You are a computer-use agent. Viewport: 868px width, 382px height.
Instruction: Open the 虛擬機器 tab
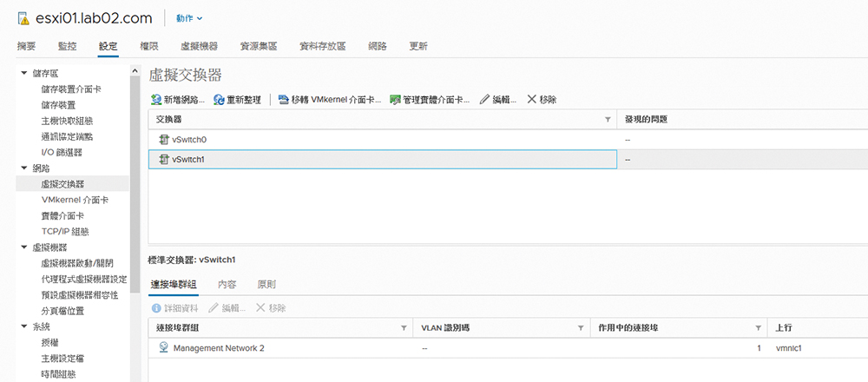(199, 47)
